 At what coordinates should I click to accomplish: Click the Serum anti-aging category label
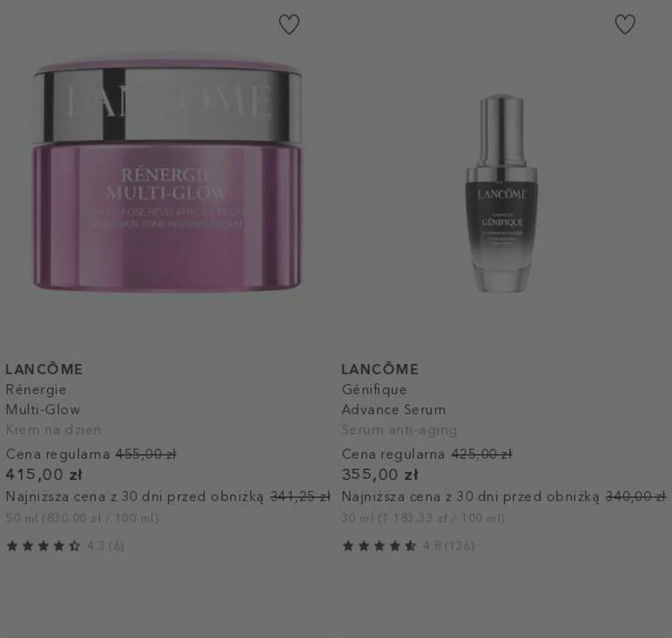[399, 430]
